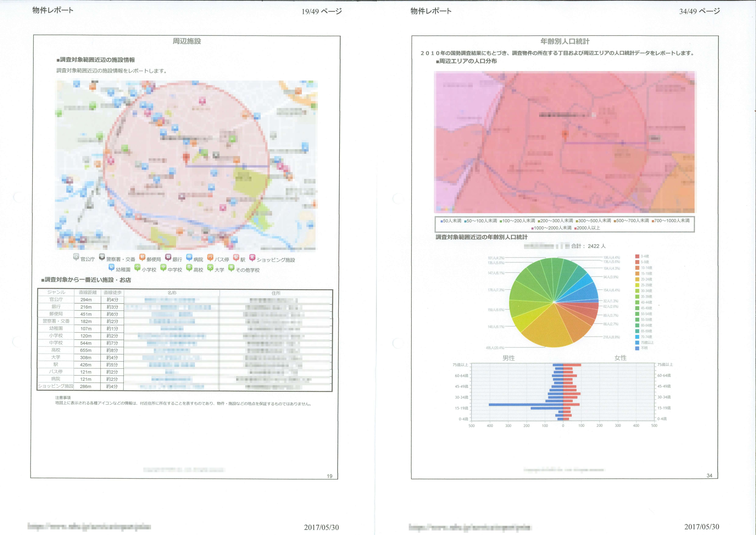
Task: Click the 40-44歳 color swatch
Action: pos(637,302)
